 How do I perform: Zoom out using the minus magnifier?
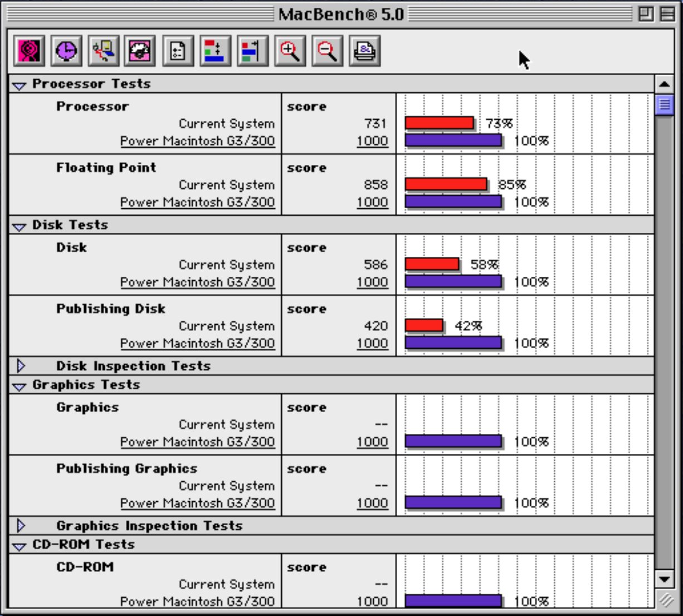click(x=327, y=51)
